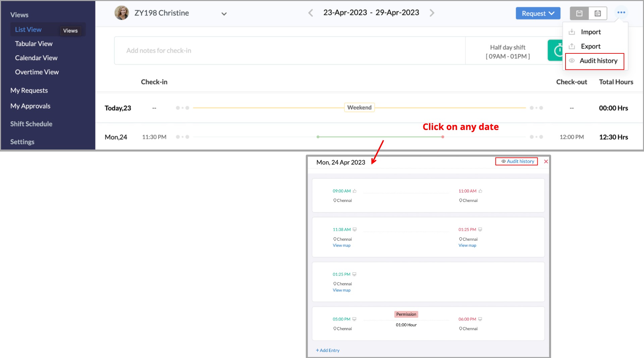Go to next week with right arrow
The image size is (644, 358).
point(432,13)
